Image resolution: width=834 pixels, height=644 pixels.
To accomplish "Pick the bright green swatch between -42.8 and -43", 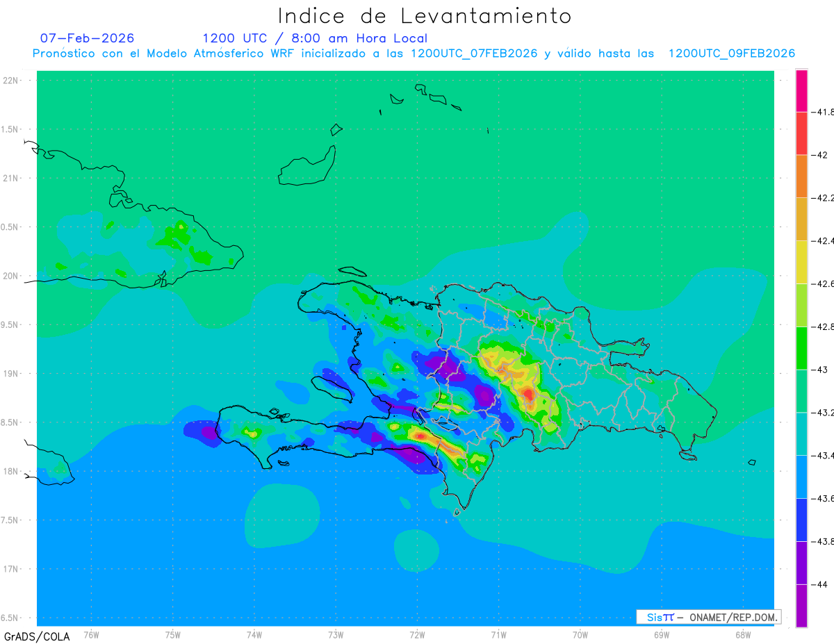I will click(801, 348).
